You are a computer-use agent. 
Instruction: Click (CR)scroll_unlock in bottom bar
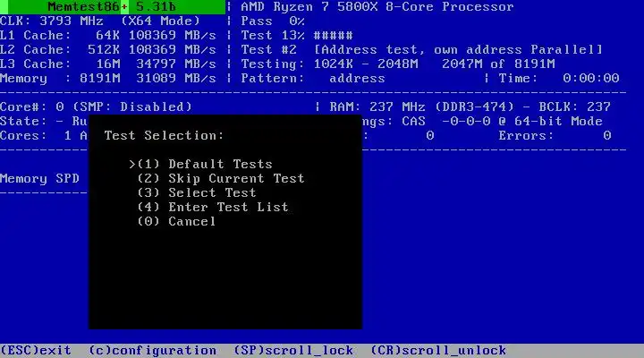click(438, 351)
